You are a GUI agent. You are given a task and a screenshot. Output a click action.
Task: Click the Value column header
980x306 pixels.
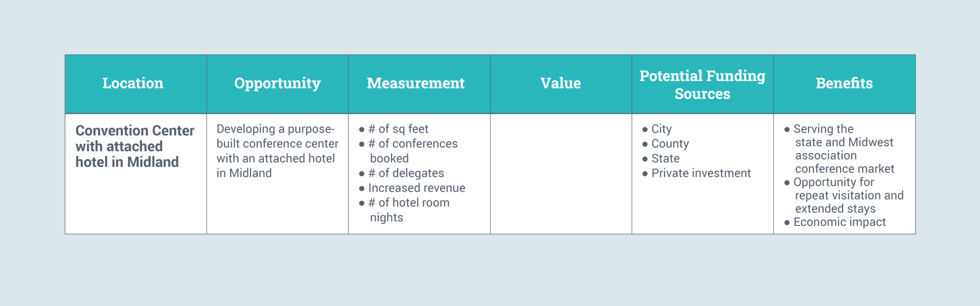point(560,83)
